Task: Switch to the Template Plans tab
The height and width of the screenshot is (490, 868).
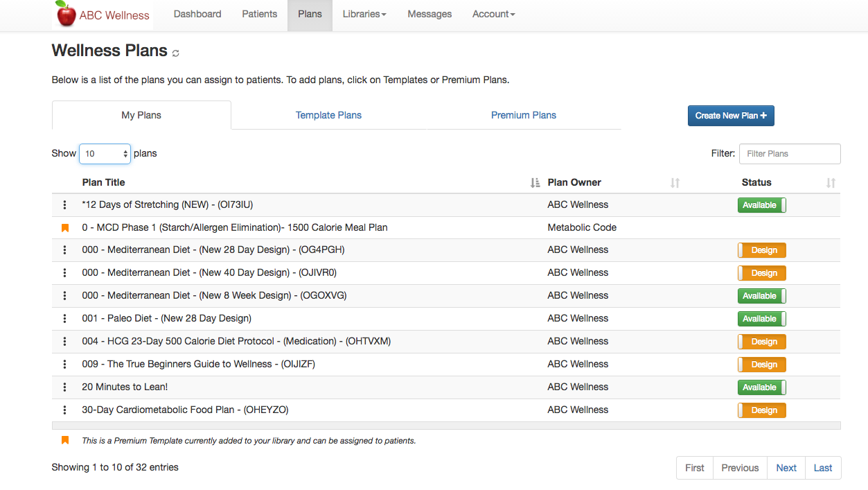Action: point(328,115)
